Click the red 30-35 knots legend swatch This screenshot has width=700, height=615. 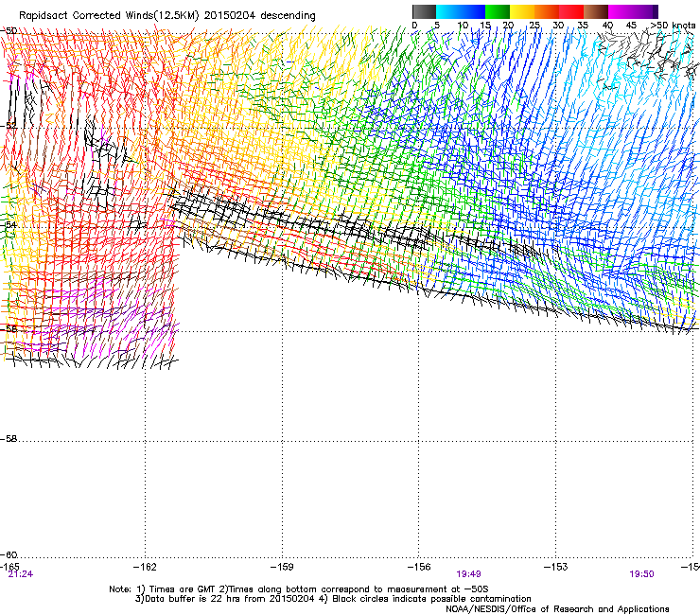coord(571,11)
